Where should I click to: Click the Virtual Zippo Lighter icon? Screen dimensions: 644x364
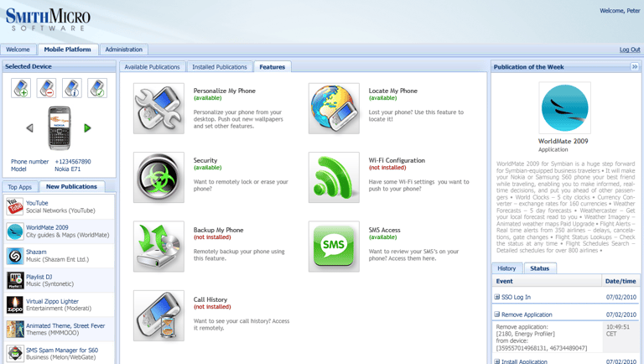(x=15, y=304)
